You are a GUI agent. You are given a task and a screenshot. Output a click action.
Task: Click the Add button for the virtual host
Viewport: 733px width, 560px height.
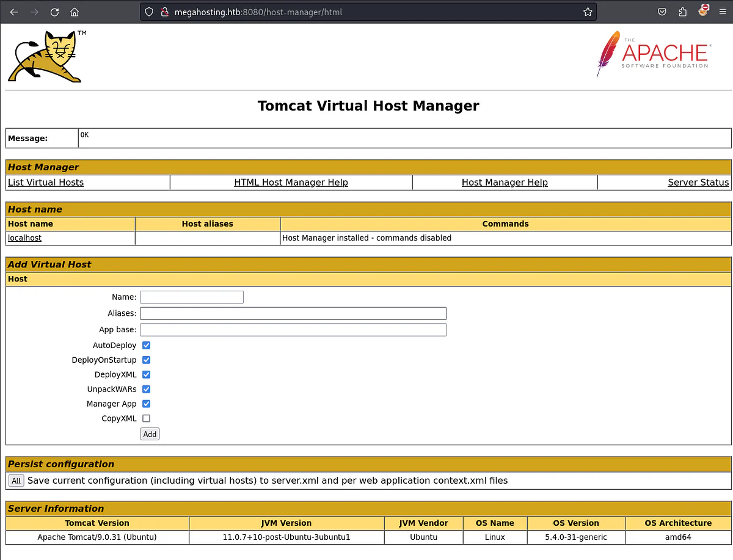pyautogui.click(x=150, y=434)
